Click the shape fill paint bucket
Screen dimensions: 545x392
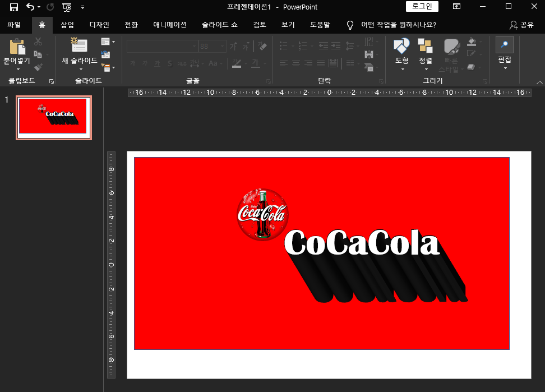[x=472, y=41]
